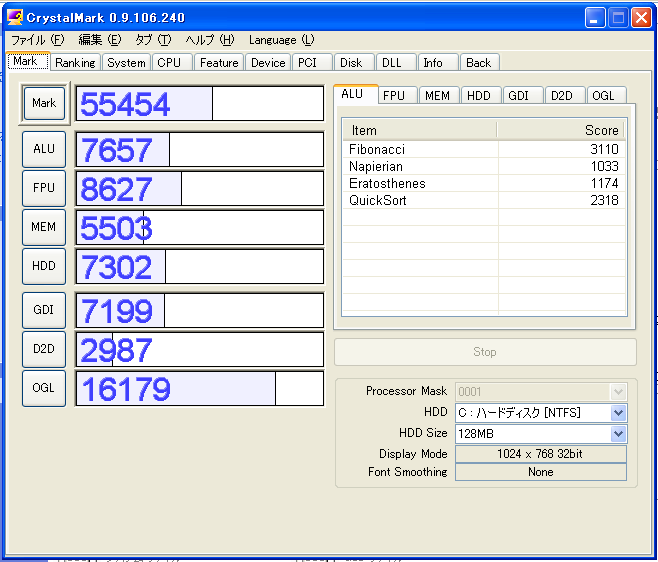Switch to the Feature tab
The height and width of the screenshot is (562, 658).
219,63
